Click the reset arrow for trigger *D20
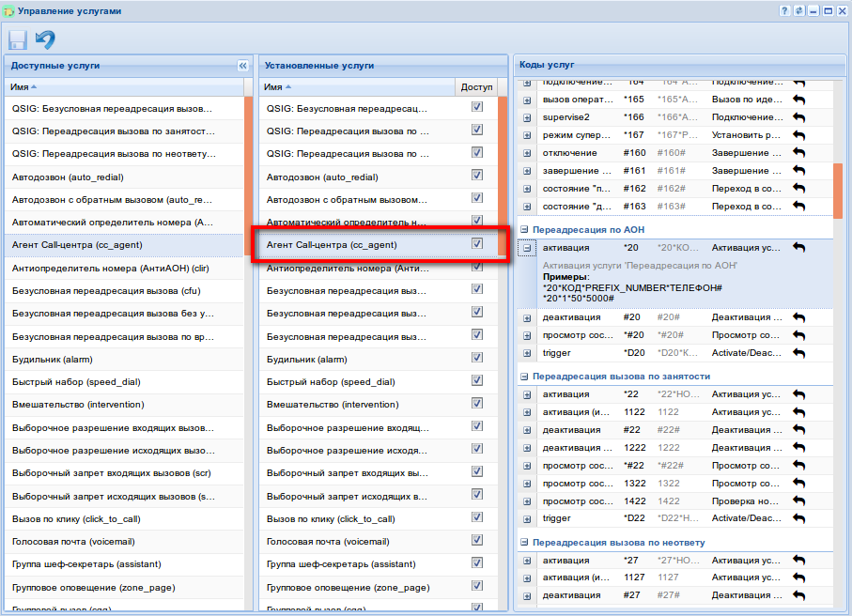Screen dimensions: 852x616 tap(799, 353)
